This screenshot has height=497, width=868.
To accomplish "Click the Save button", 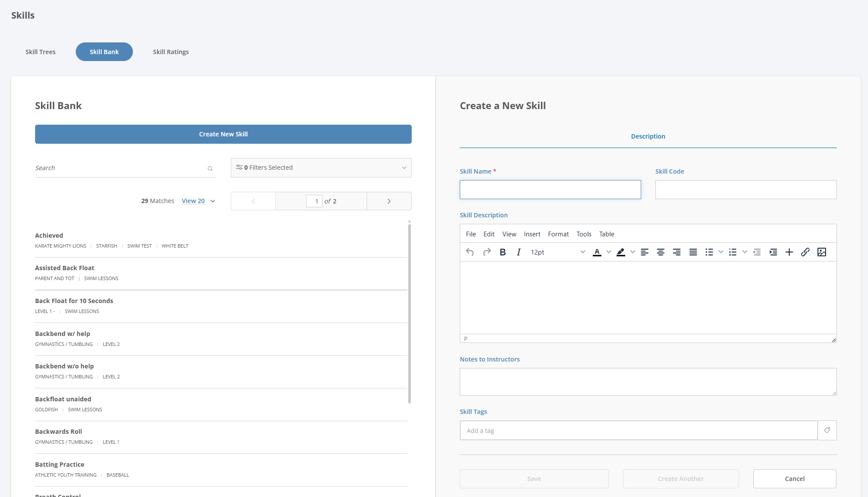I will click(534, 479).
